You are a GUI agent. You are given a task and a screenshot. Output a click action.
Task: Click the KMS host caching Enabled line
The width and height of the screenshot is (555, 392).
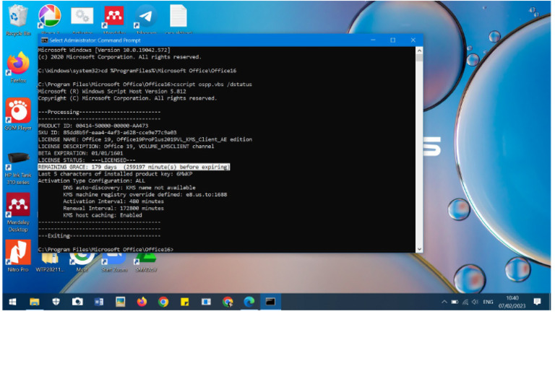[103, 215]
